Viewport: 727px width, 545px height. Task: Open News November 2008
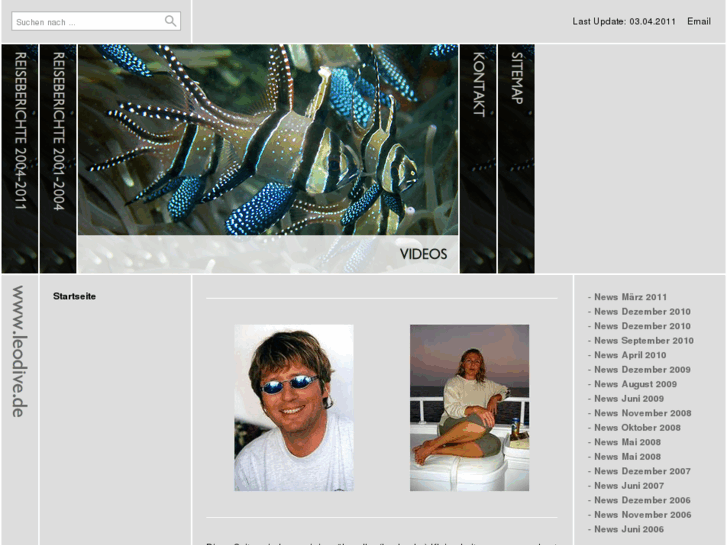[643, 413]
